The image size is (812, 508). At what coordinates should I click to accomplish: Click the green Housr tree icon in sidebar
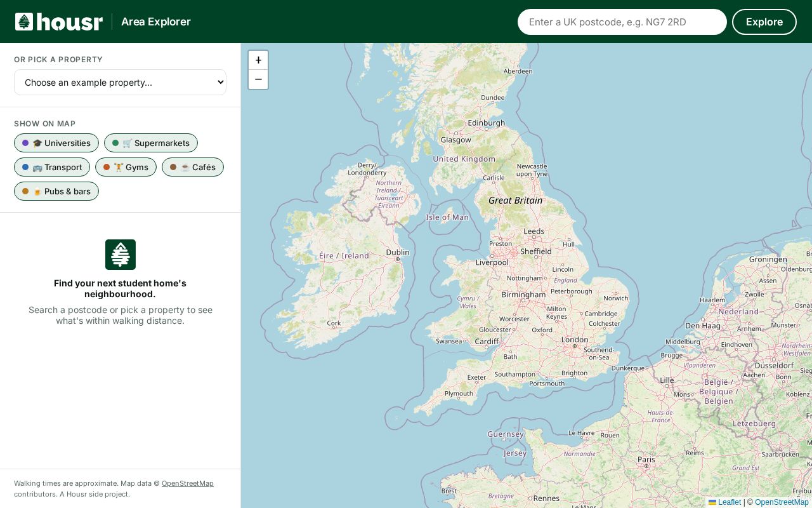pos(121,255)
